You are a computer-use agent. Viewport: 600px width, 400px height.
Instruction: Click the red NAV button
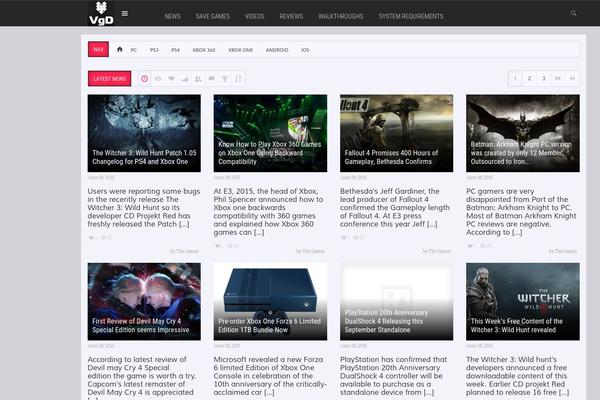98,49
